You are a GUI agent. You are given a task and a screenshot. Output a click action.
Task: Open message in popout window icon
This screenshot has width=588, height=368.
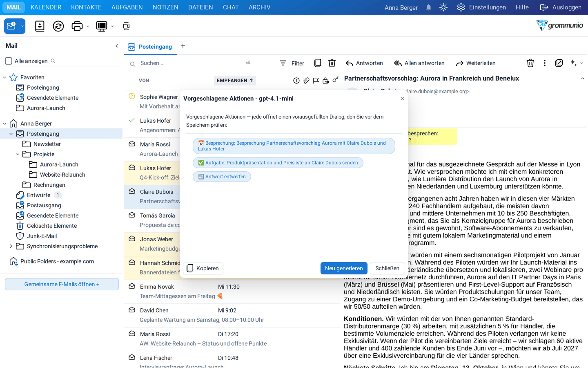(x=559, y=63)
